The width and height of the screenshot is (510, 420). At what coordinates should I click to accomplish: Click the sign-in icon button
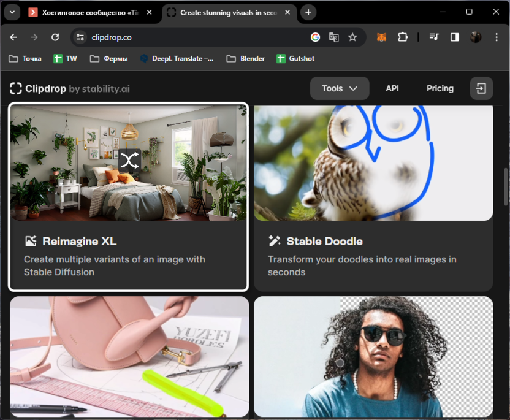(481, 88)
